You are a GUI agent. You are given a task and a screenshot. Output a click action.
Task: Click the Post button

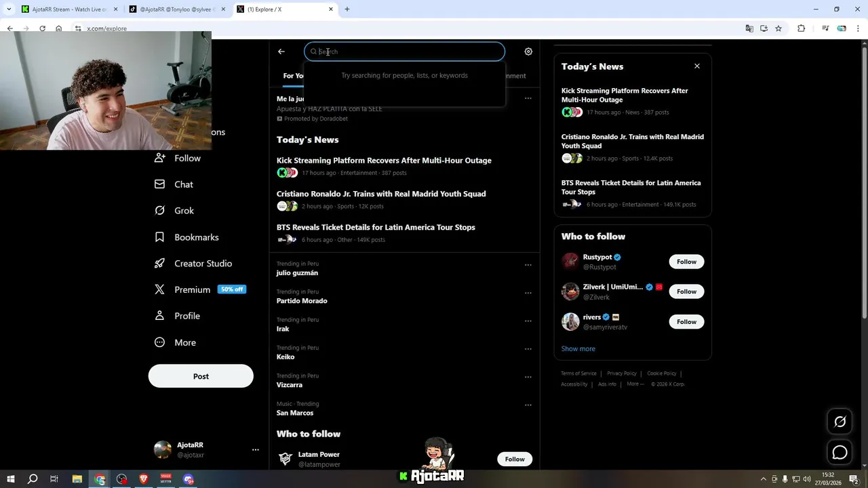[x=201, y=376]
